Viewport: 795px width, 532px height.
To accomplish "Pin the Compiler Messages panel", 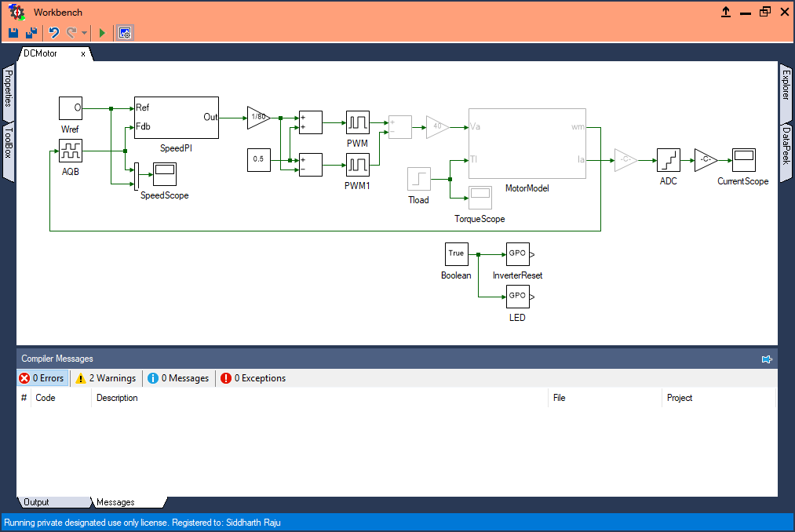I will coord(767,359).
